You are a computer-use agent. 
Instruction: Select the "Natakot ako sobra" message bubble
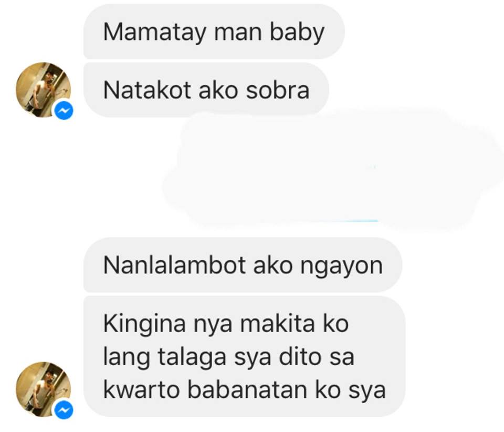(206, 90)
